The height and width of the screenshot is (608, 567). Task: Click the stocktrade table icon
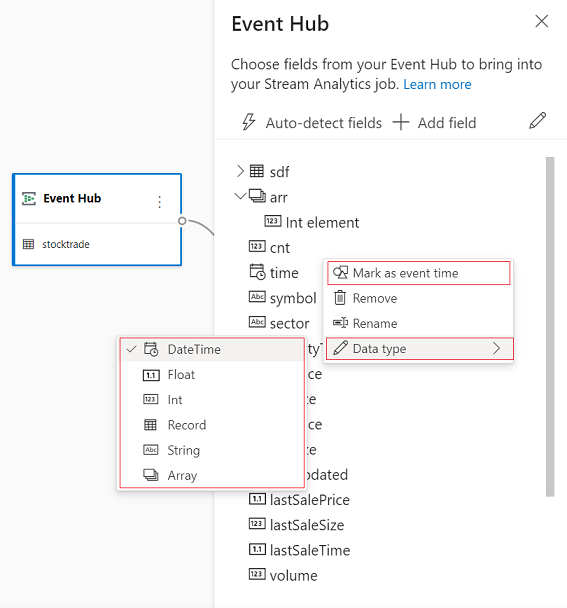click(28, 244)
